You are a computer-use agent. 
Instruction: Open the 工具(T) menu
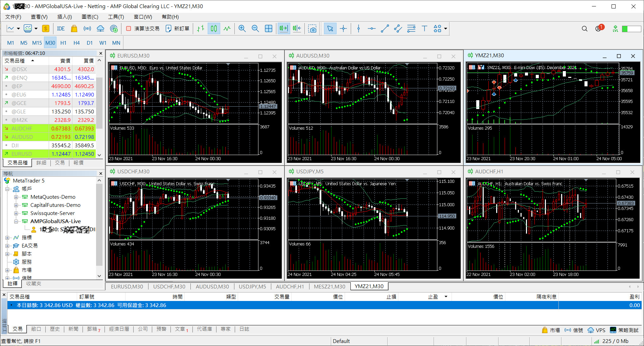pyautogui.click(x=116, y=17)
